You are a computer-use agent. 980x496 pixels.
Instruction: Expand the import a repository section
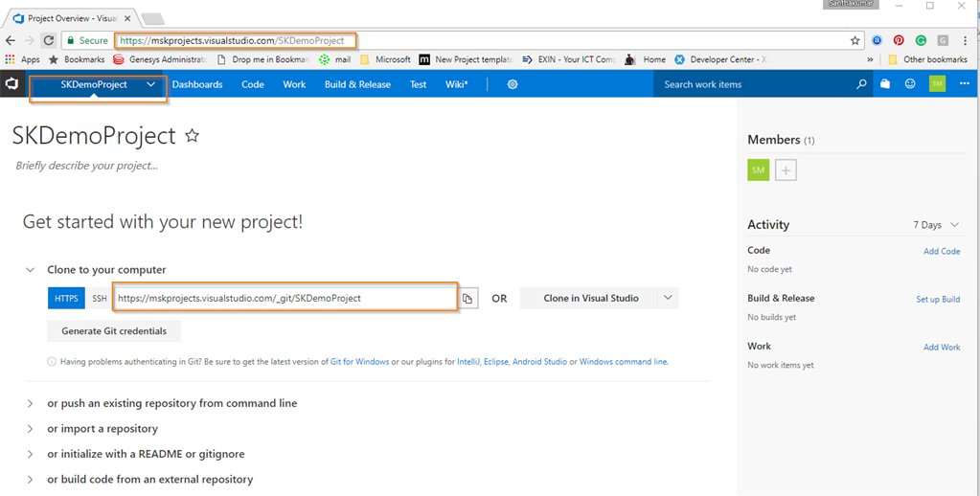coord(30,429)
